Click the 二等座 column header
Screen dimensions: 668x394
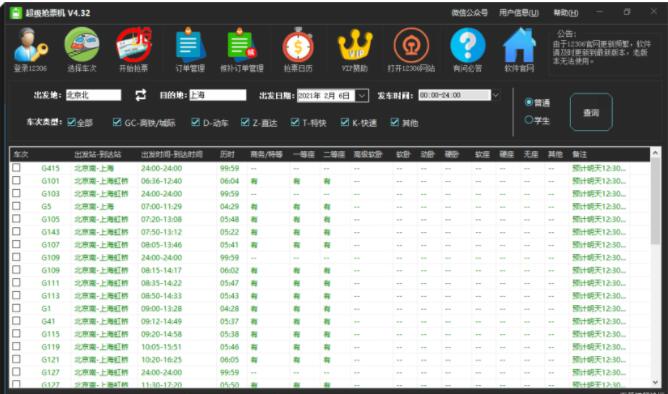(335, 154)
